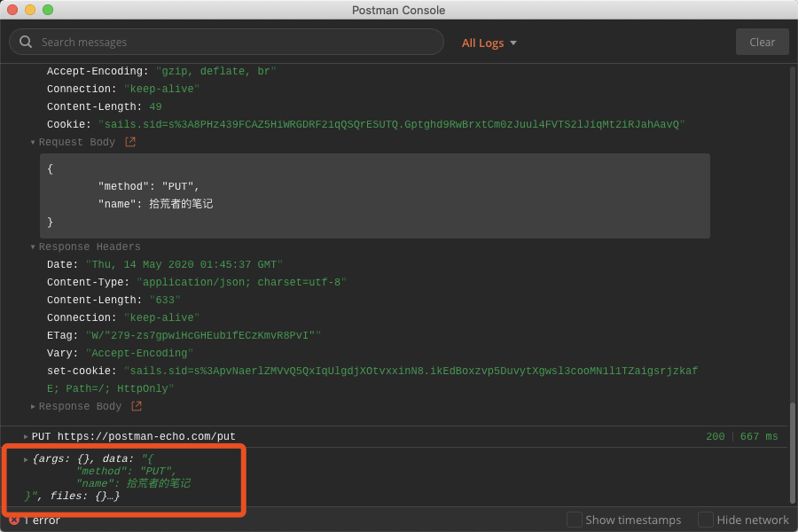Open Response Body in external view icon
Image resolution: width=798 pixels, height=532 pixels.
pyautogui.click(x=137, y=406)
